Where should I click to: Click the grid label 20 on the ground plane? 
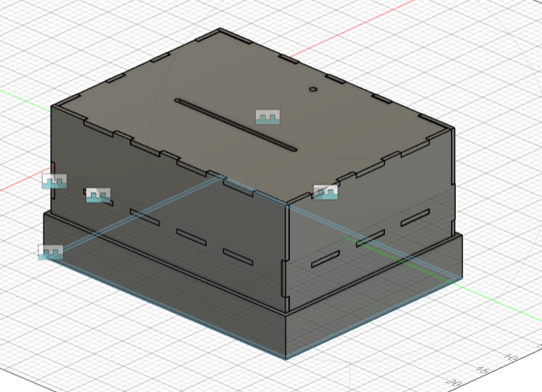[x=453, y=382]
